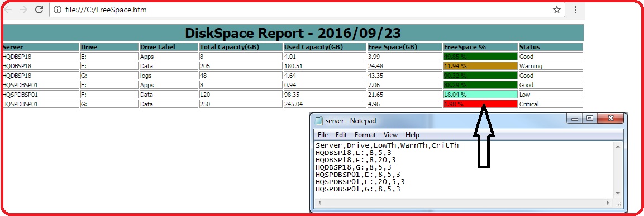Click the green 90.32 % FreeSpace bar
Screen dimensions: 644x216
(480, 76)
